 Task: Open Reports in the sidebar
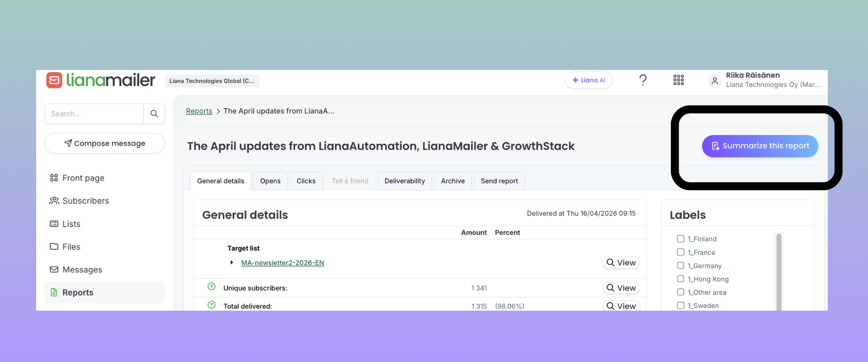(x=105, y=292)
